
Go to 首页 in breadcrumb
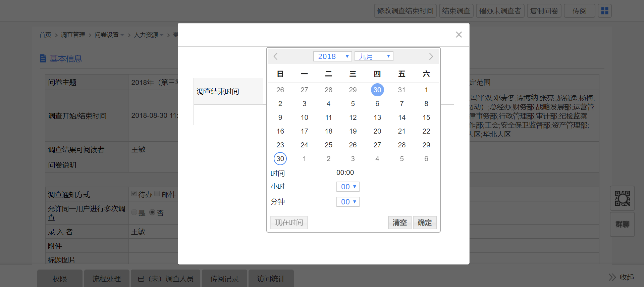(x=45, y=35)
